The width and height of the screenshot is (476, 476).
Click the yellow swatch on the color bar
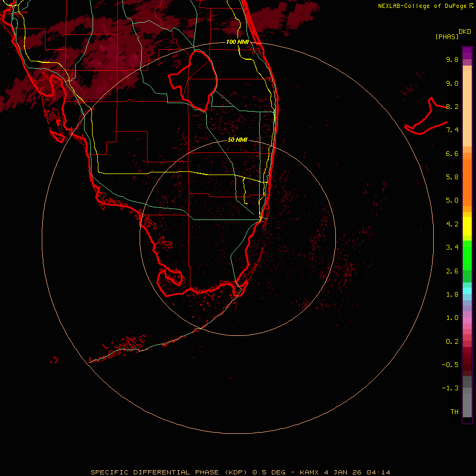point(467,226)
